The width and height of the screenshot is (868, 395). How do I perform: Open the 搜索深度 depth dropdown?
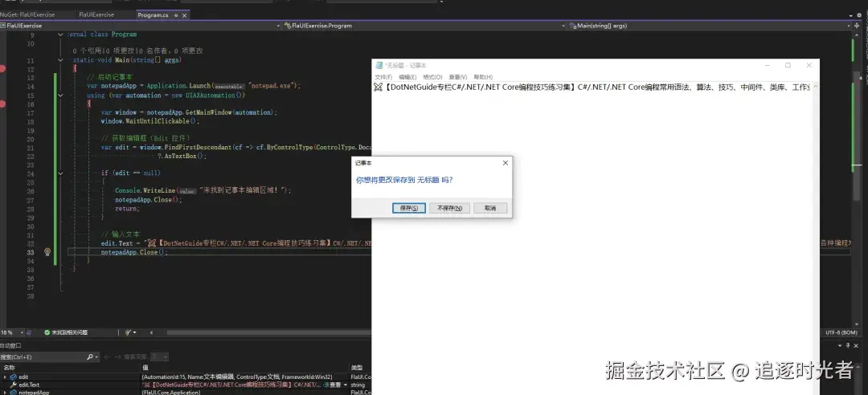tap(159, 357)
